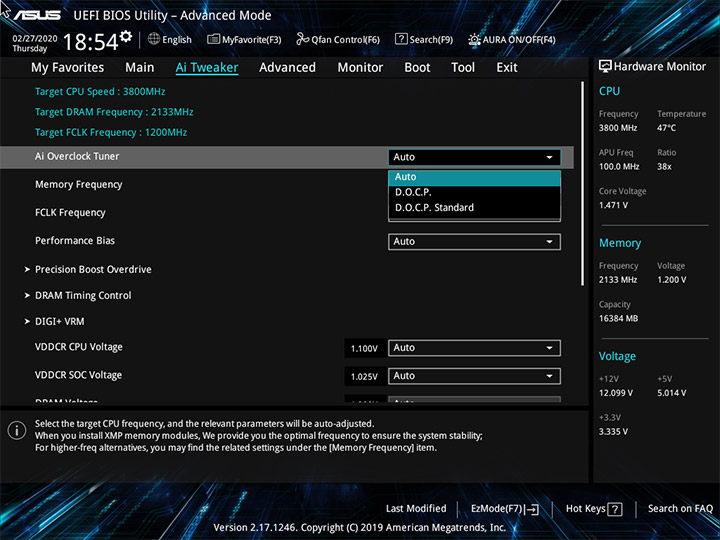
Task: Click the 1.471 V core voltage value
Action: coord(613,205)
